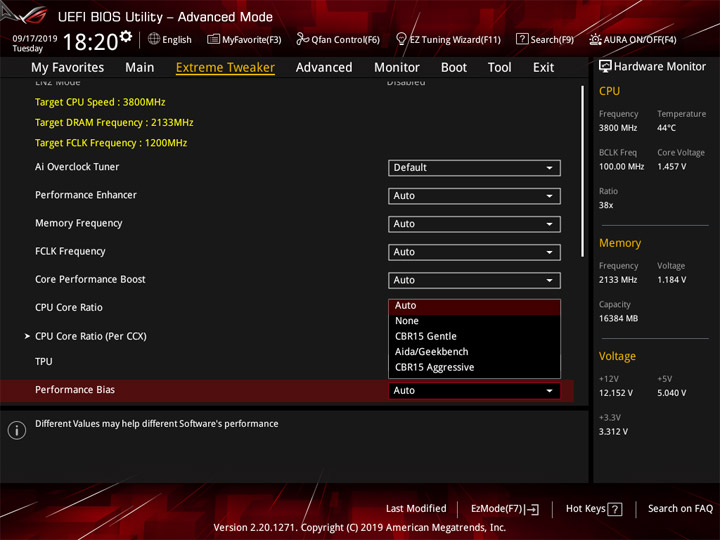720x540 pixels.
Task: Open the time settings gear icon
Action: [x=126, y=36]
